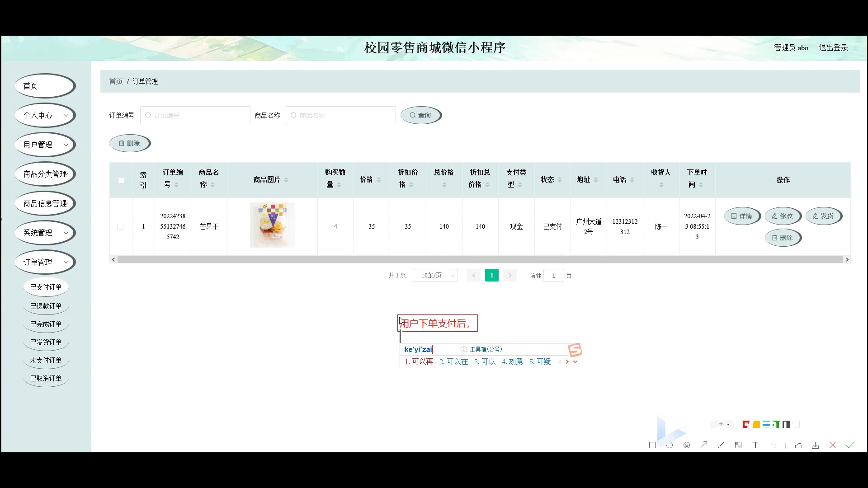Viewport: 868px width, 488px height.
Task: Expand the 用户管理 sidebar menu
Action: pyautogui.click(x=45, y=145)
